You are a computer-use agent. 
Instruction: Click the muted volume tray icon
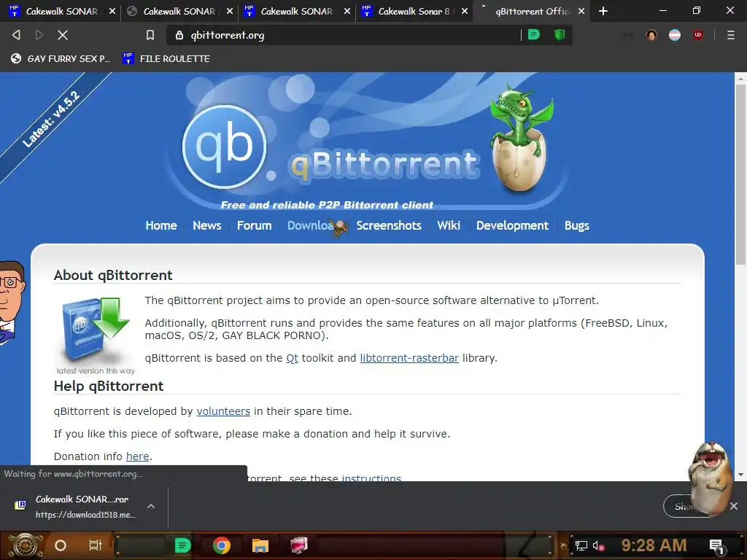point(598,545)
